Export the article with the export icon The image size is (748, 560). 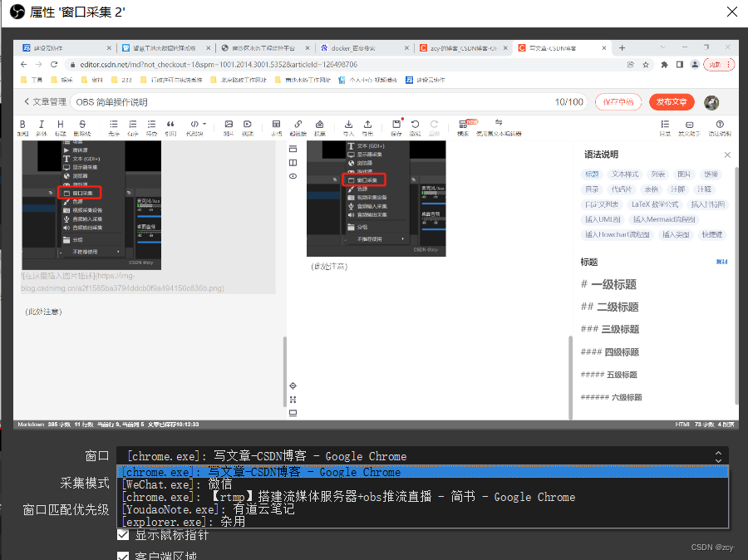pos(368,125)
